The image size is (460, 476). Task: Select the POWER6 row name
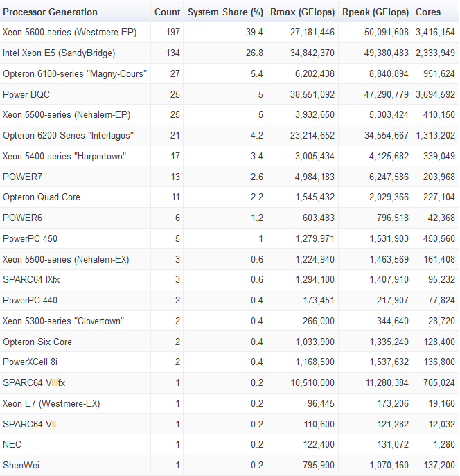(x=22, y=218)
